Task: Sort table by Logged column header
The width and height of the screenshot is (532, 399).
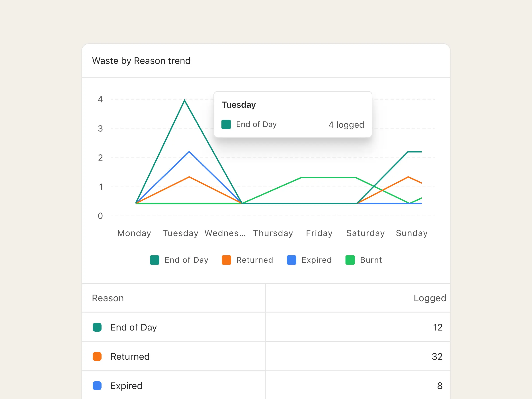Action: pos(430,298)
